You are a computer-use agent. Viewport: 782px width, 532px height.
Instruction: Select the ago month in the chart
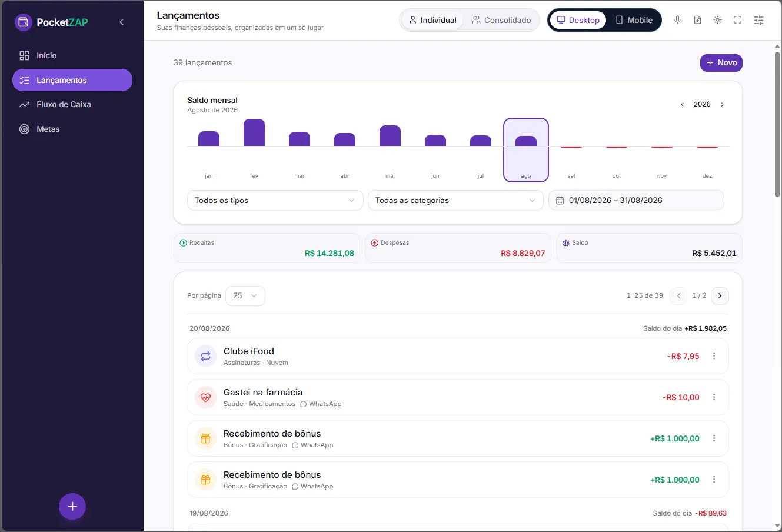pyautogui.click(x=526, y=150)
